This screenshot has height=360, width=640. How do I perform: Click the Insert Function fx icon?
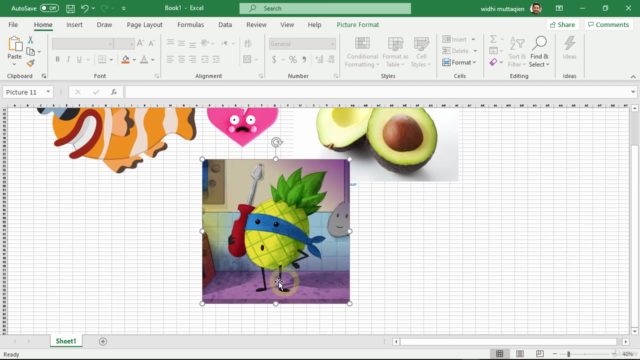(114, 92)
